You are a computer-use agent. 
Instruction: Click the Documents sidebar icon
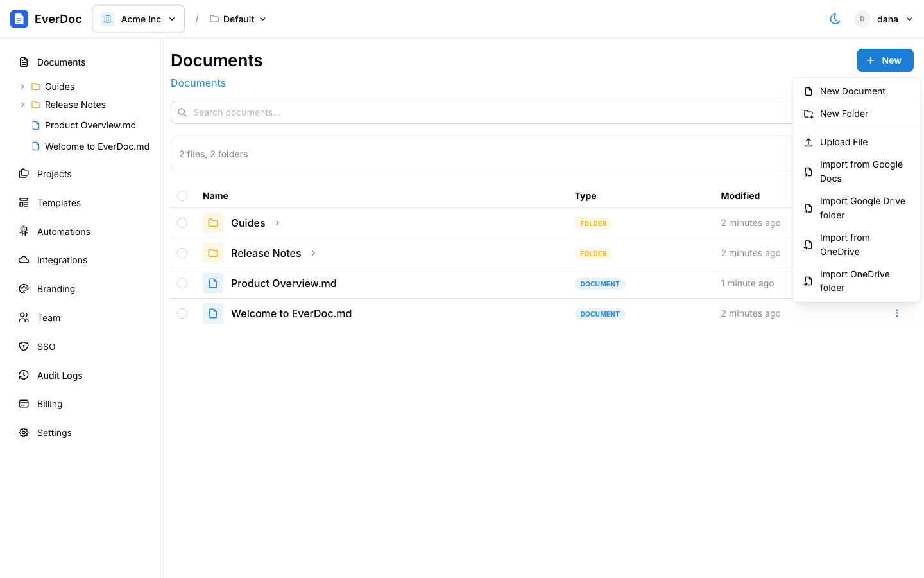(24, 62)
